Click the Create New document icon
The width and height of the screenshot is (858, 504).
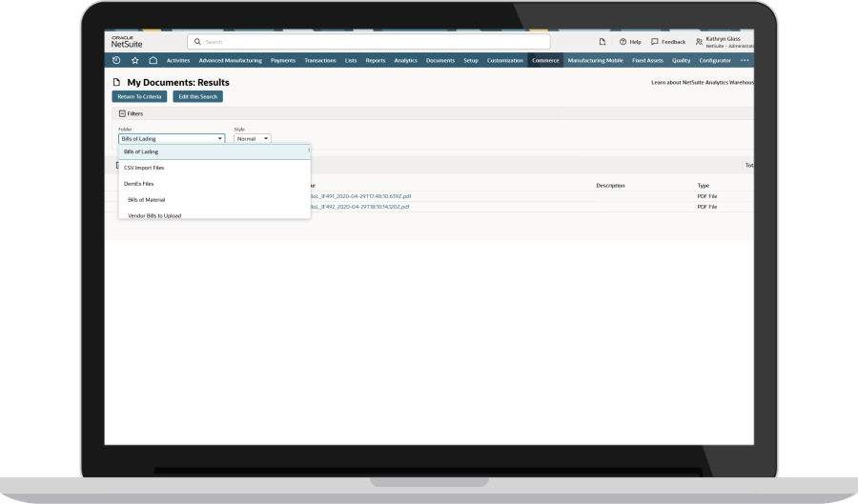pos(602,42)
